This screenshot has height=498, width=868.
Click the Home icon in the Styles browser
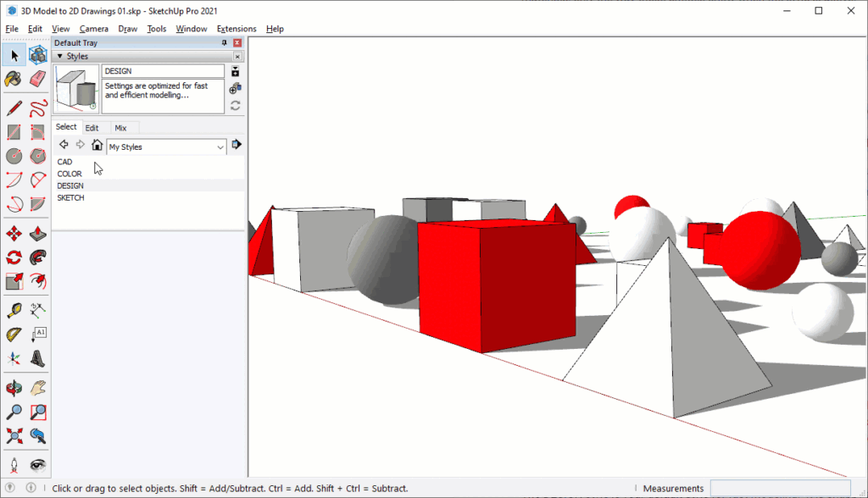[97, 146]
